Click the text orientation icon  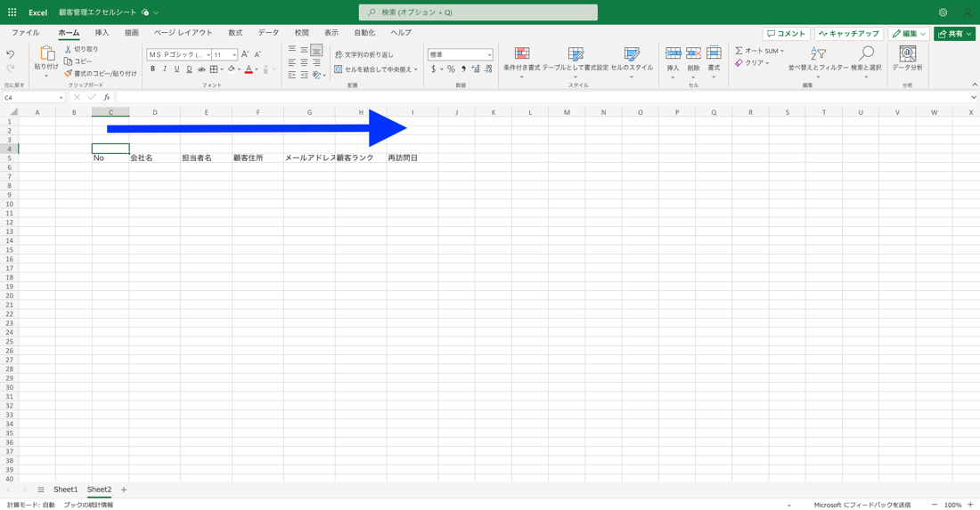317,75
